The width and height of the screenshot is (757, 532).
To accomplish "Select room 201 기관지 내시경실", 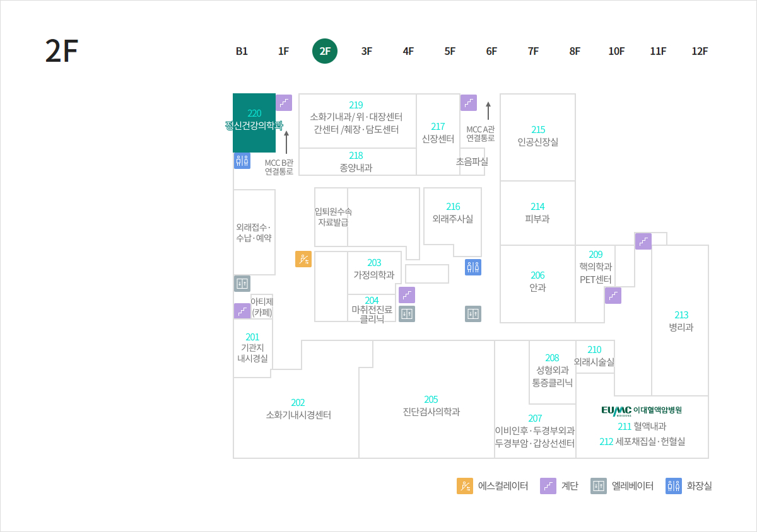I will (252, 348).
